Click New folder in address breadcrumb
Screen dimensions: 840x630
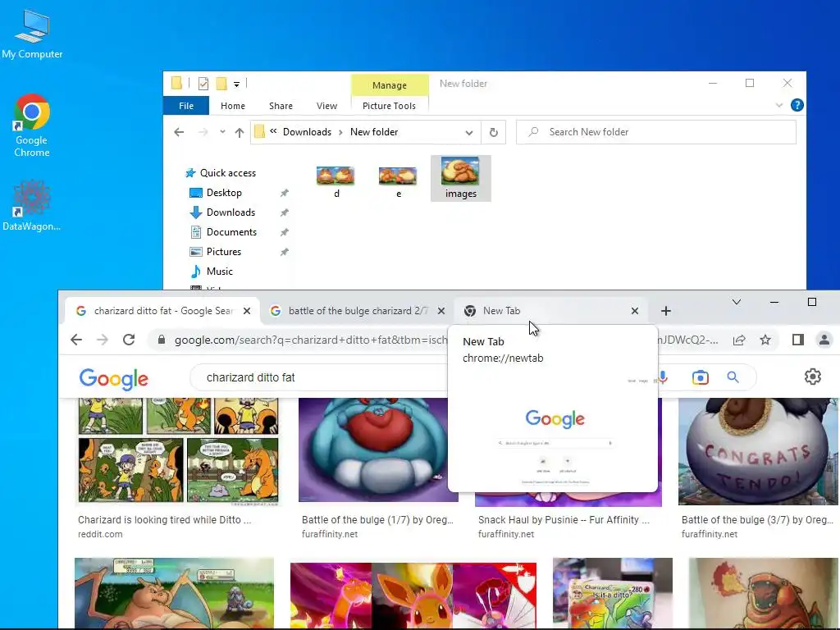point(374,132)
